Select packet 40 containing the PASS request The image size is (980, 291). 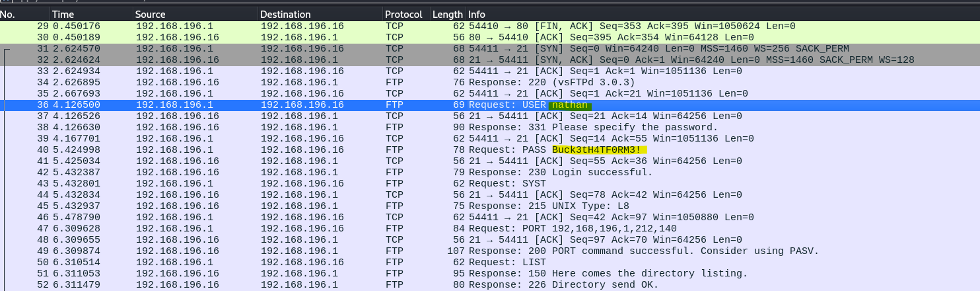(x=490, y=150)
